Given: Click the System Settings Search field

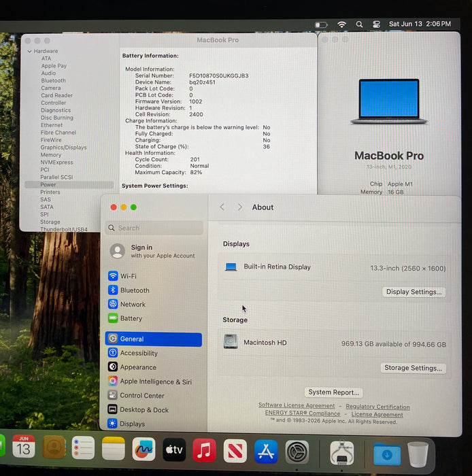Looking at the screenshot, I should (x=154, y=228).
